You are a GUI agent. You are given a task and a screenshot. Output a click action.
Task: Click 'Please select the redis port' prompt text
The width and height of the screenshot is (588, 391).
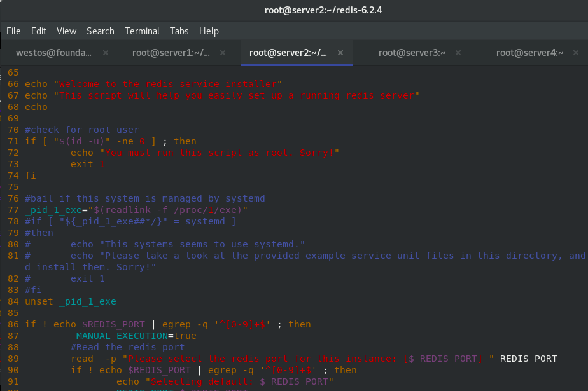[x=207, y=359]
